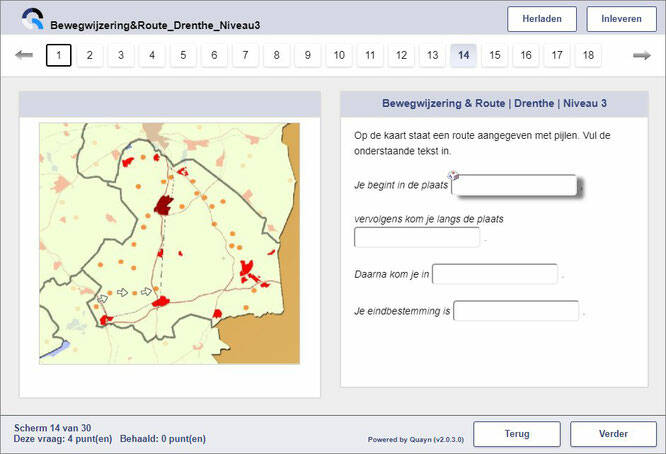Click heading 'Bewegwijzering & Route | Drenthe | Niveau 3'
This screenshot has height=454, width=666.
[x=494, y=103]
